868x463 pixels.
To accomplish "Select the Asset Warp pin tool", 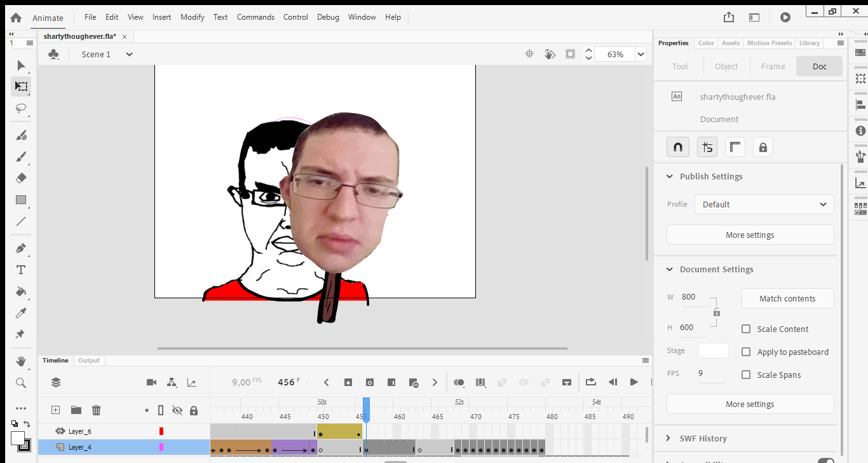I will tap(21, 335).
